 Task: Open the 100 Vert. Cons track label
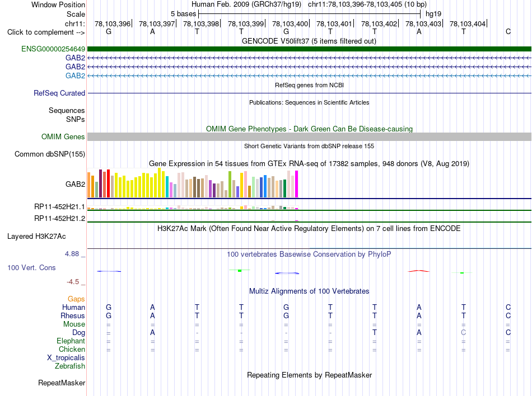[31, 267]
